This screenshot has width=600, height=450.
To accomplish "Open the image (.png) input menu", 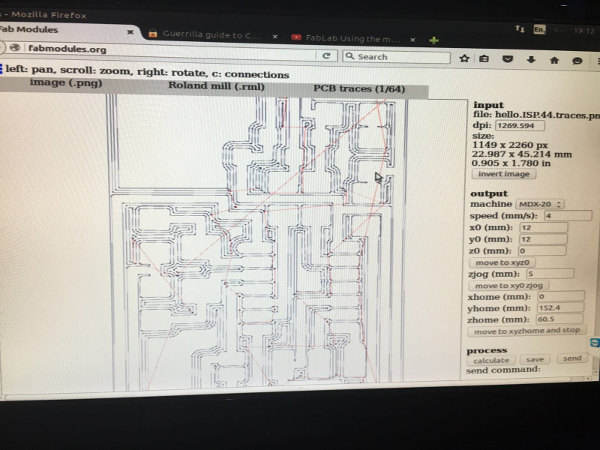I will [x=66, y=83].
